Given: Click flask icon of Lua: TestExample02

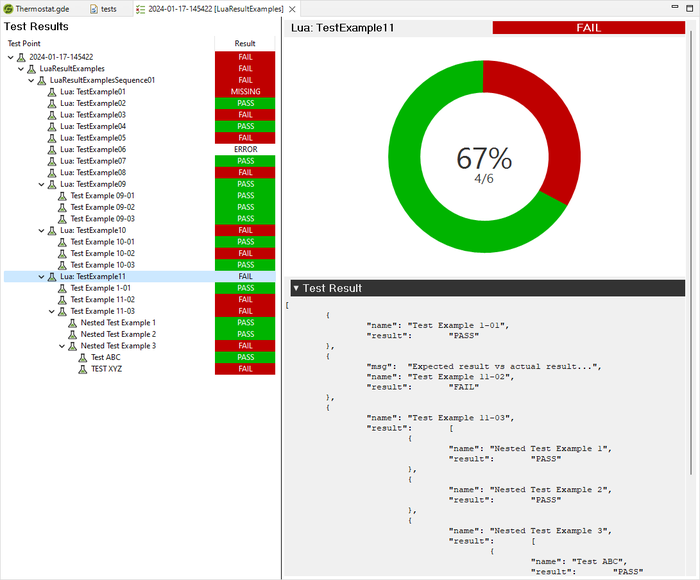Looking at the screenshot, I should [52, 104].
